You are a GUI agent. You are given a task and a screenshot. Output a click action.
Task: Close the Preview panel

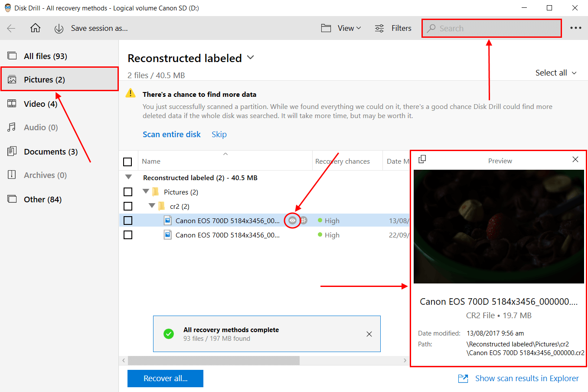click(x=575, y=159)
